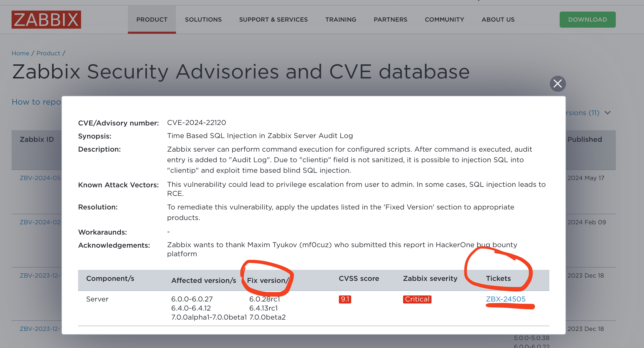Screen dimensions: 644x348
Task: Click the CVSS score column header
Action: coord(359,278)
